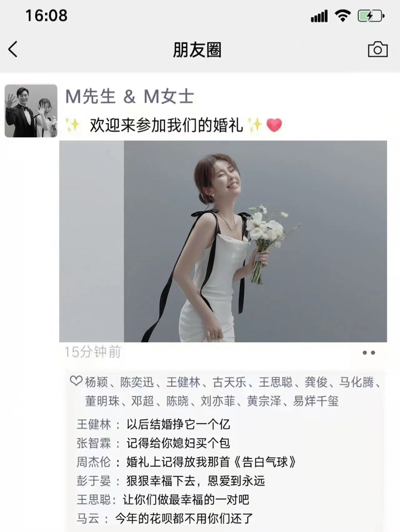Tap the cellular signal bars icon
Screen dimensions: 400x532
(319, 16)
